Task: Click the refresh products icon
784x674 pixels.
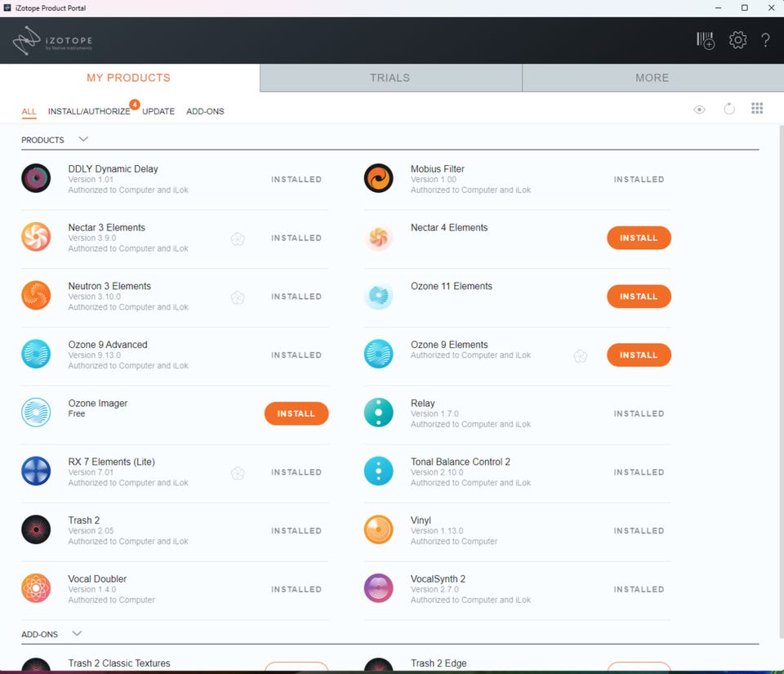Action: click(729, 109)
